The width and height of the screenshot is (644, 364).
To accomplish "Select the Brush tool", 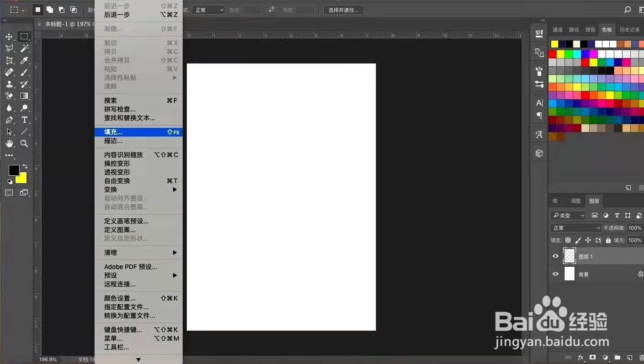I will click(24, 72).
